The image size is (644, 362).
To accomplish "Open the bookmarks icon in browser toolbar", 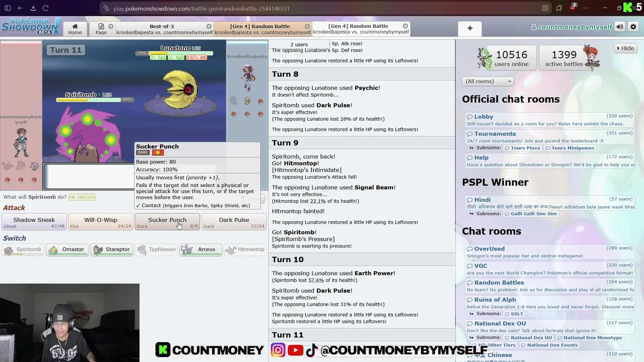I will tap(559, 8).
